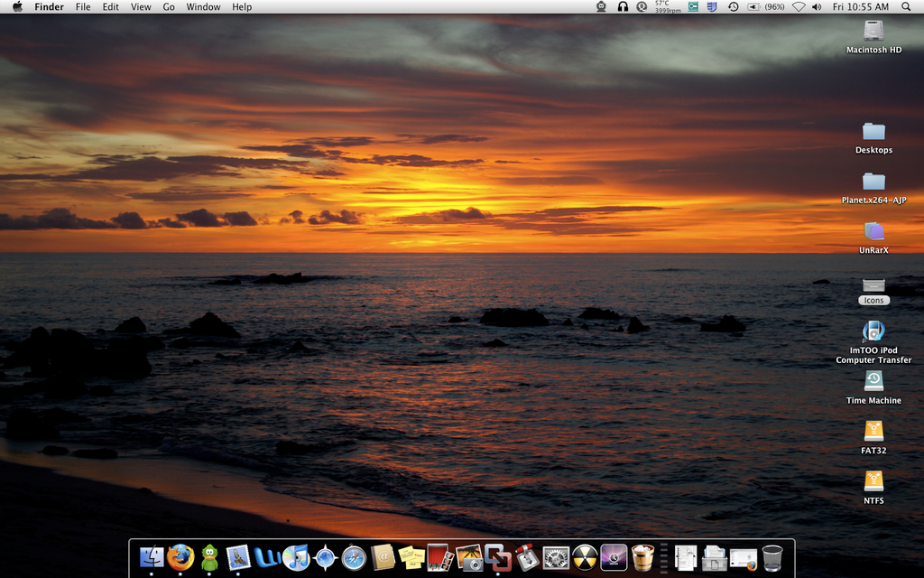Image resolution: width=924 pixels, height=578 pixels.
Task: Open the Edit menu
Action: [x=111, y=7]
